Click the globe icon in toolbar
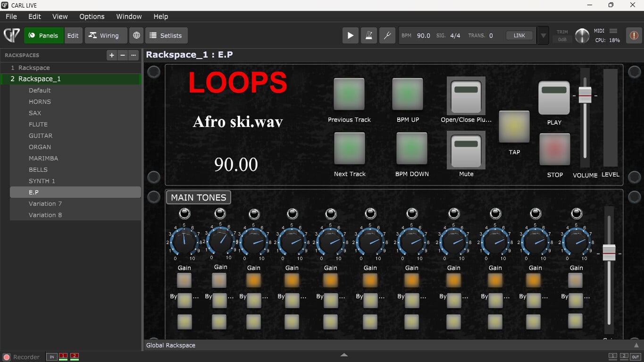Screen dimensions: 644x362 (x=136, y=35)
